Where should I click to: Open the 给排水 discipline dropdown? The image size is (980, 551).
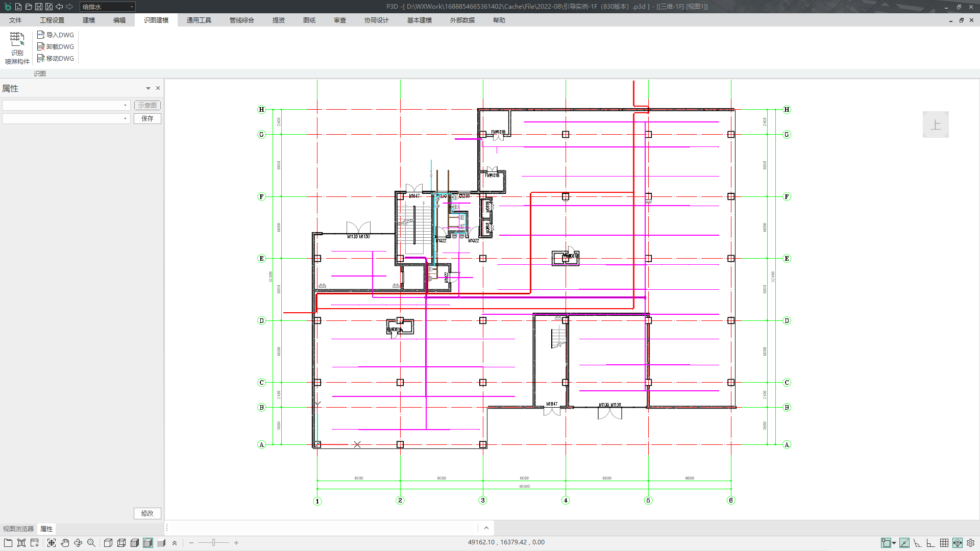coord(132,7)
